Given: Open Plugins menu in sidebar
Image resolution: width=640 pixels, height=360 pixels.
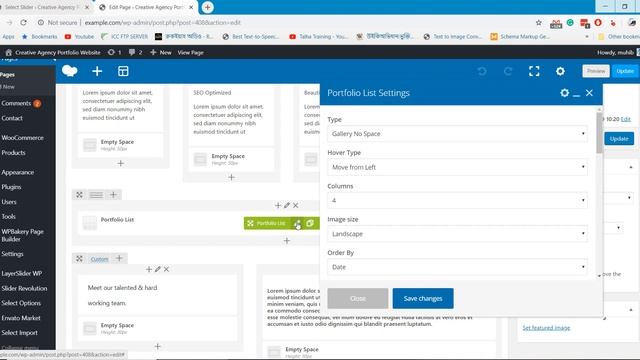Looking at the screenshot, I should point(11,187).
